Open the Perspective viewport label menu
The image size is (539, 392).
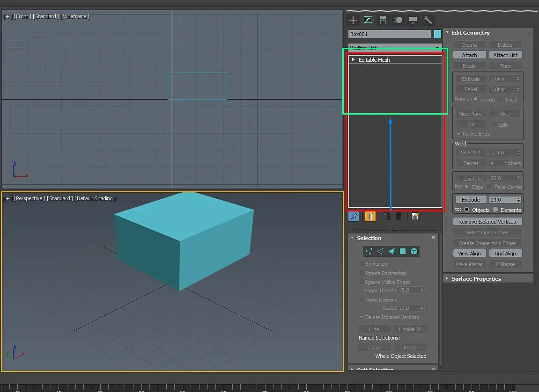point(29,198)
